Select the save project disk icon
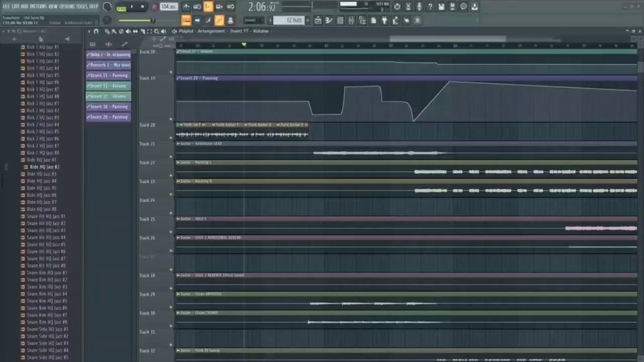The height and width of the screenshot is (362, 644). (441, 6)
